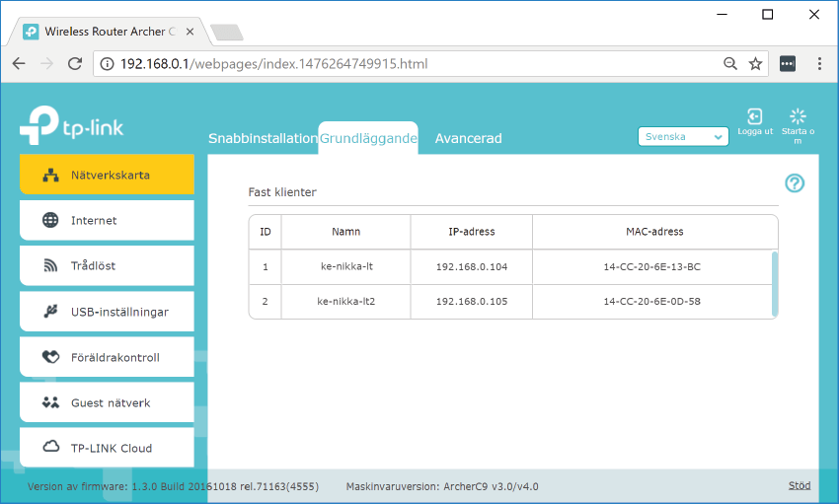Bookmark this page with the star icon
Screen dimensions: 839x504
(756, 63)
